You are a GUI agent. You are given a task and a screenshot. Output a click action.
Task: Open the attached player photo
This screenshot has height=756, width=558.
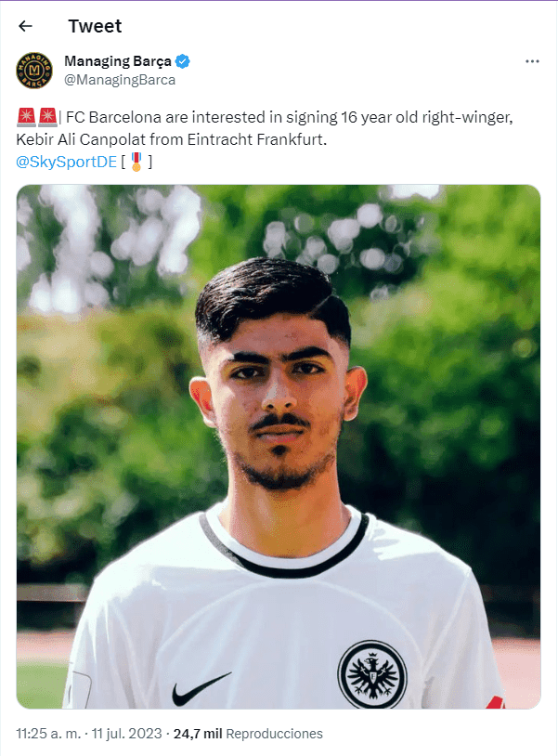coord(279,447)
